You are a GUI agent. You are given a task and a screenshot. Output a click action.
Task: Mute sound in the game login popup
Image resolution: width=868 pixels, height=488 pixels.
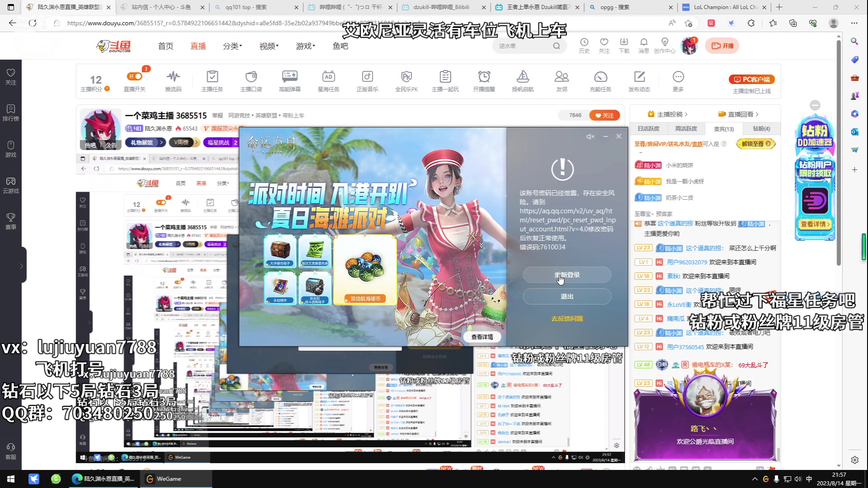590,136
